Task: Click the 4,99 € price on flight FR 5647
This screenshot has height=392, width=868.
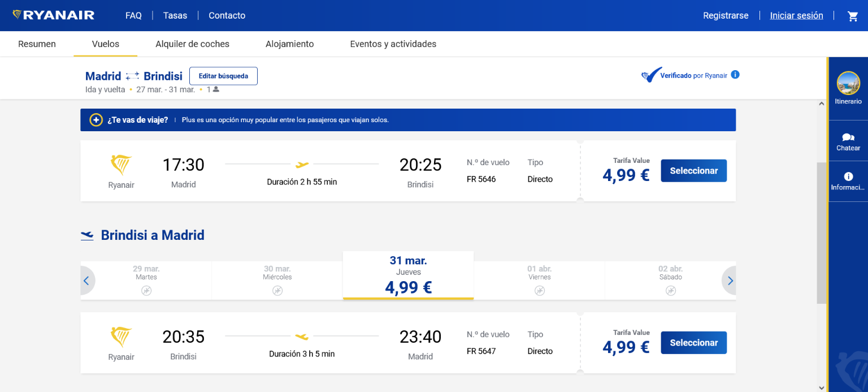Action: [x=626, y=347]
